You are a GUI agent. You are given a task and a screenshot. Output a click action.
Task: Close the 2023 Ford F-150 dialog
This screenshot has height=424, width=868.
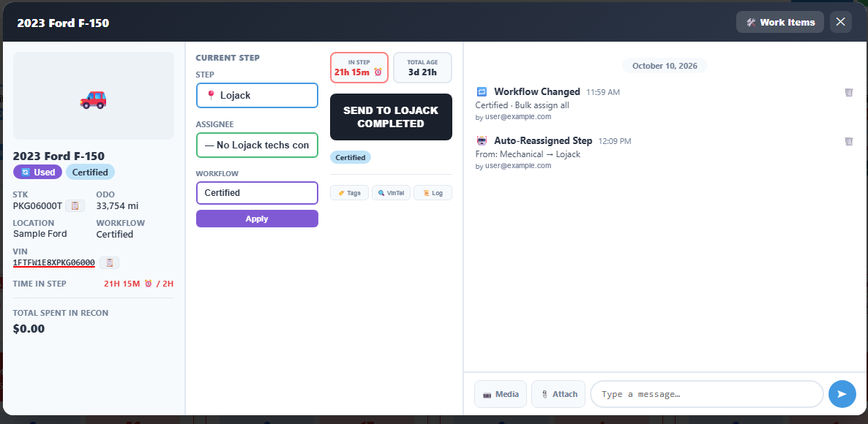[x=840, y=22]
